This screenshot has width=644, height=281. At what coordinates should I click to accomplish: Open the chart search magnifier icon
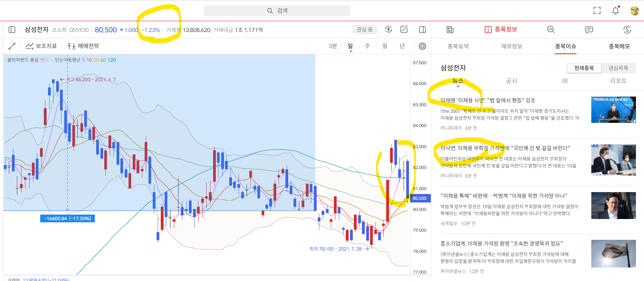pos(551,30)
